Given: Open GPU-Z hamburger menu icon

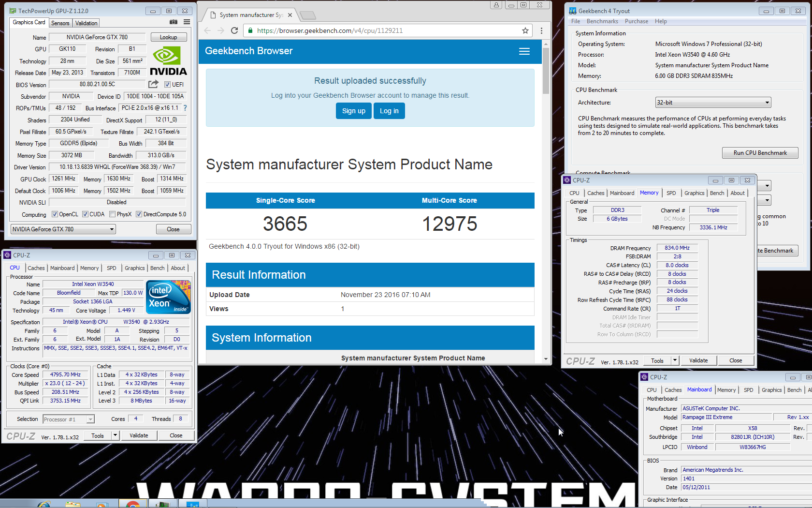Looking at the screenshot, I should pyautogui.click(x=187, y=22).
